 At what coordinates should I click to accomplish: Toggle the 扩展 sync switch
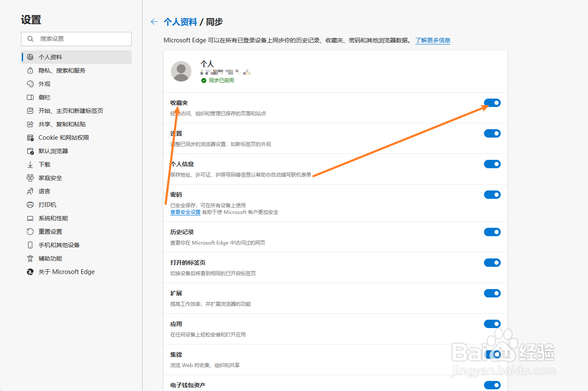click(492, 293)
